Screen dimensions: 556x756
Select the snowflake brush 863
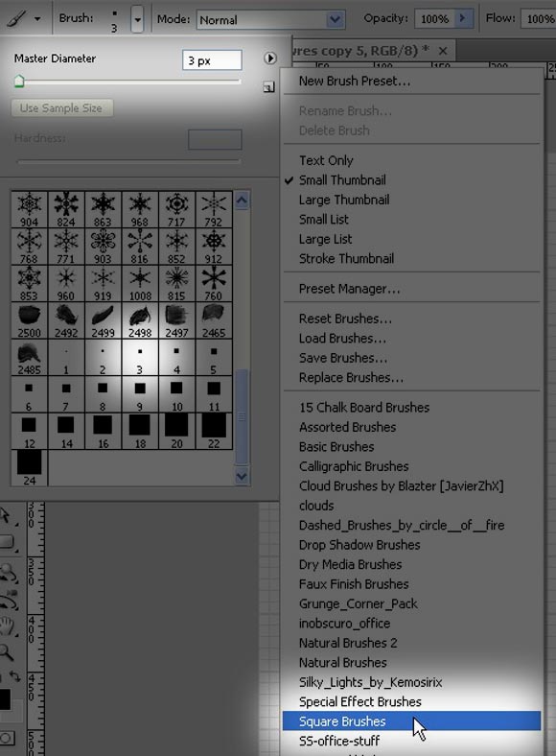pyautogui.click(x=104, y=209)
